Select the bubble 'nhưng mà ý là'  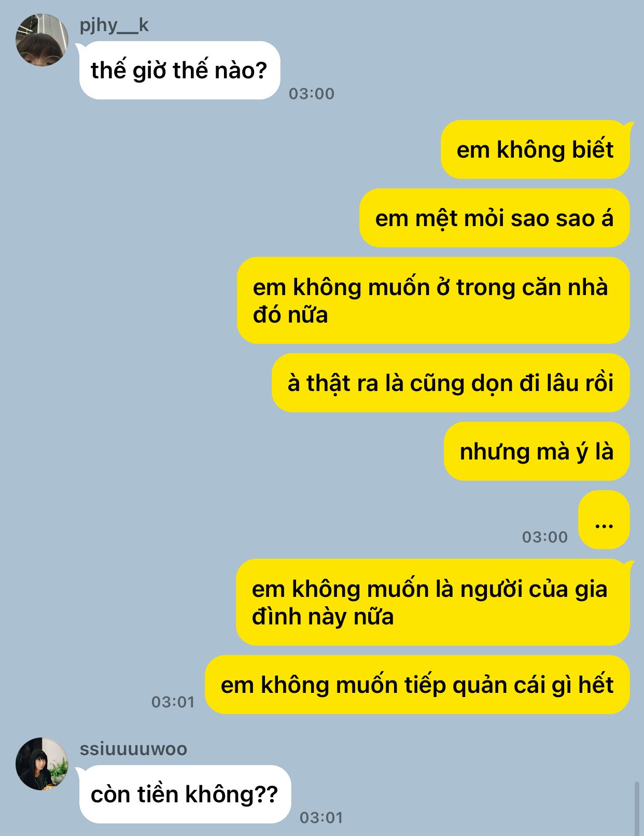coord(537,451)
